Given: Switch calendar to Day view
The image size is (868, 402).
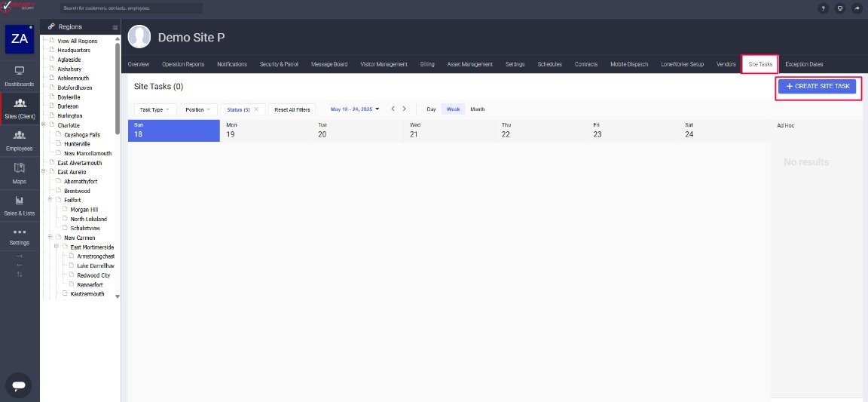Looking at the screenshot, I should point(431,109).
